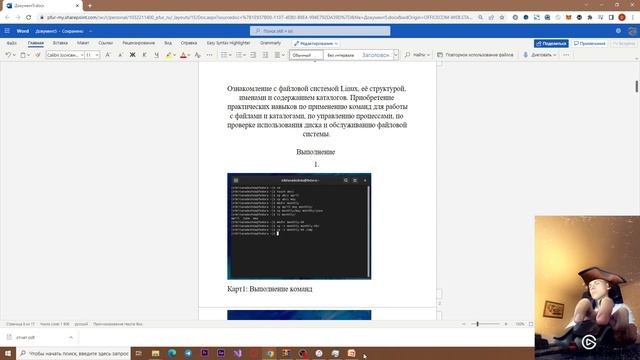Toggle underline Ч formatting
Viewport: 640px width, 360px height.
[156, 55]
